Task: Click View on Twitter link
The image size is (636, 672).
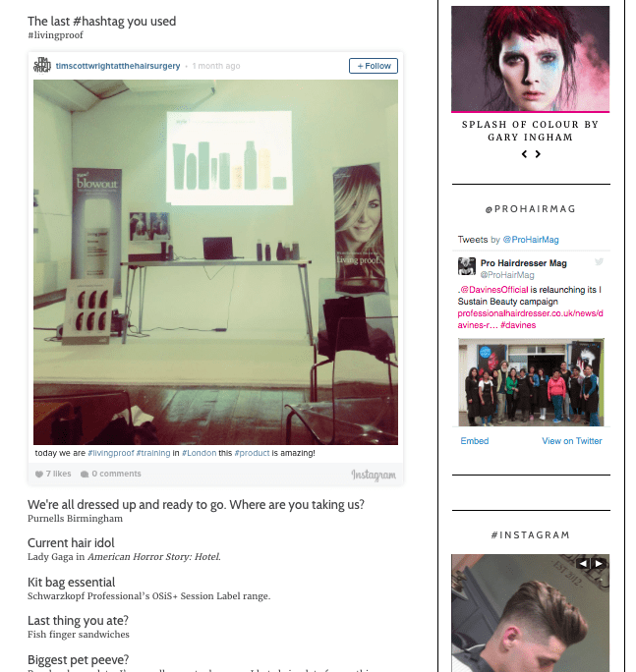Action: [x=572, y=441]
